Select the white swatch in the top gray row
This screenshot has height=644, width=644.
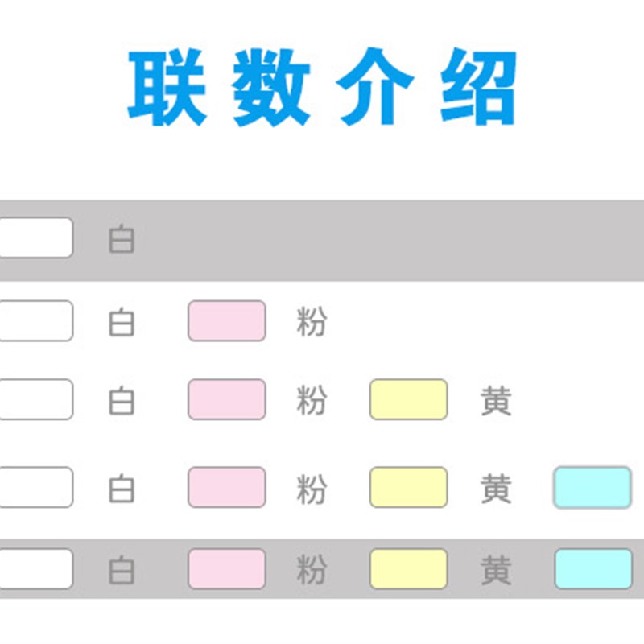35,238
